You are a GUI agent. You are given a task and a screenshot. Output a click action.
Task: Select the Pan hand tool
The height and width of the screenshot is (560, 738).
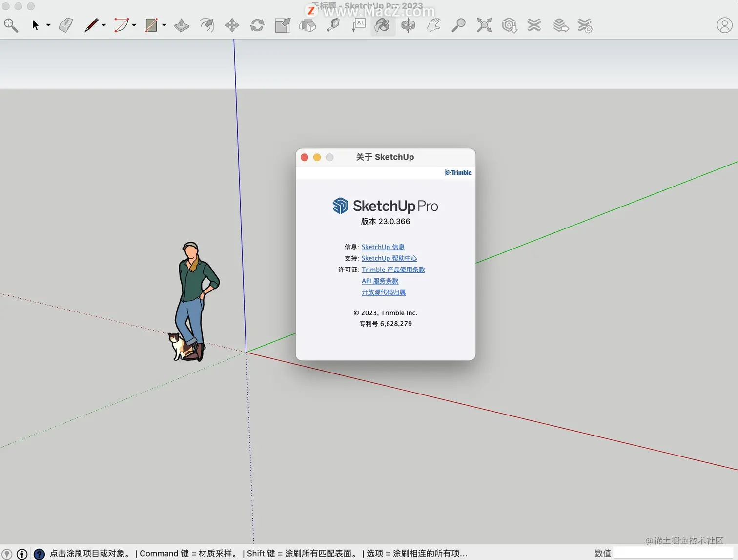(433, 25)
